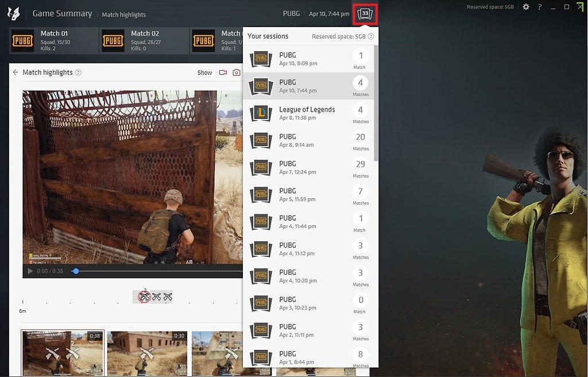The width and height of the screenshot is (588, 377).
Task: Open PUBG session Apr 4, 10:20 pm
Action: click(x=308, y=276)
